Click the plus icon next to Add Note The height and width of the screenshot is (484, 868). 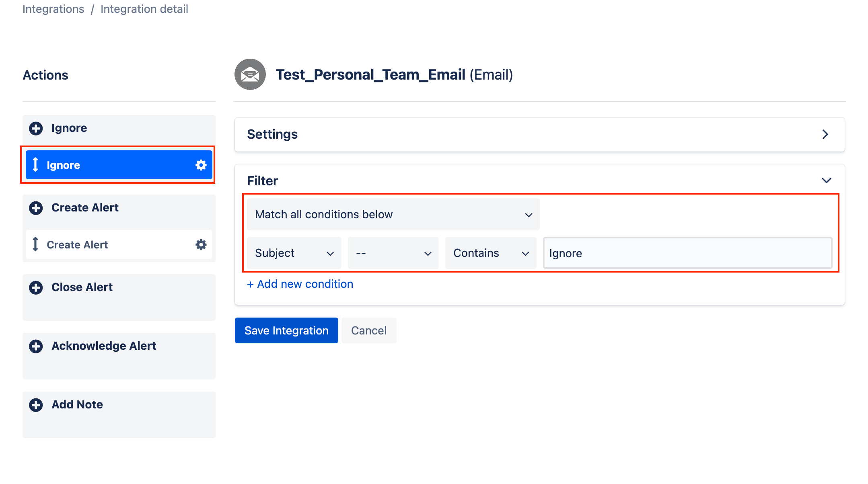coord(36,405)
